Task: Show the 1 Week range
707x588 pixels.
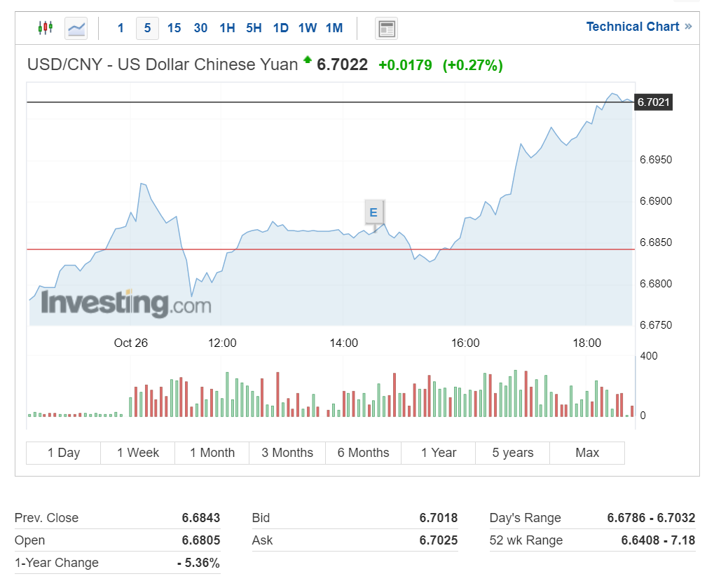Action: pos(138,453)
